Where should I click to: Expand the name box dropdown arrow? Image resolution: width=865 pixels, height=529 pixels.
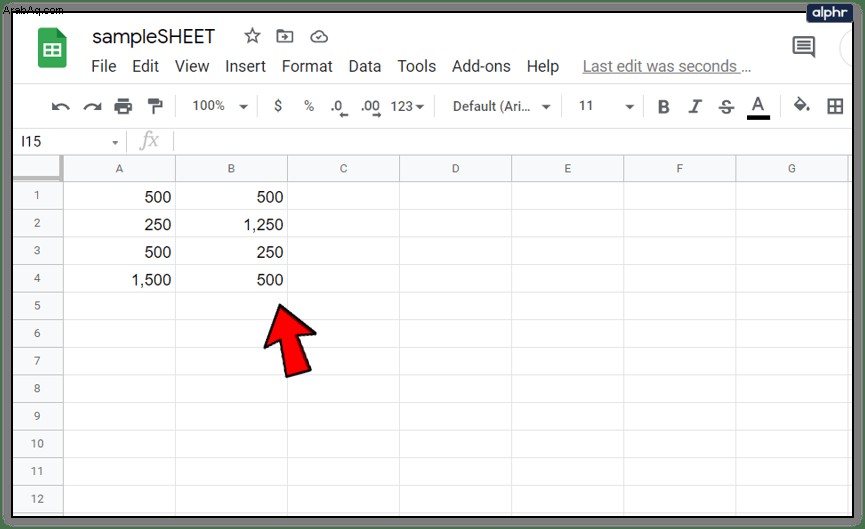pyautogui.click(x=115, y=143)
